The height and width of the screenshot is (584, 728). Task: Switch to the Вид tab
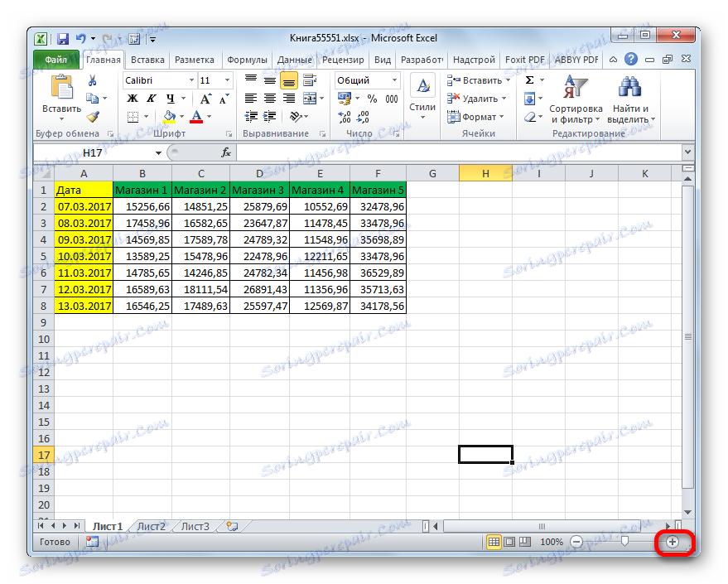(x=383, y=60)
